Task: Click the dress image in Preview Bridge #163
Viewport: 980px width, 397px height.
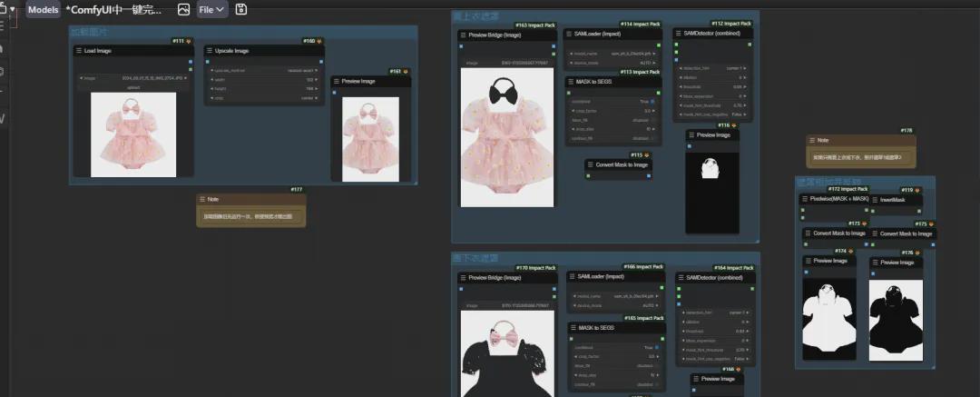Action: 507,137
